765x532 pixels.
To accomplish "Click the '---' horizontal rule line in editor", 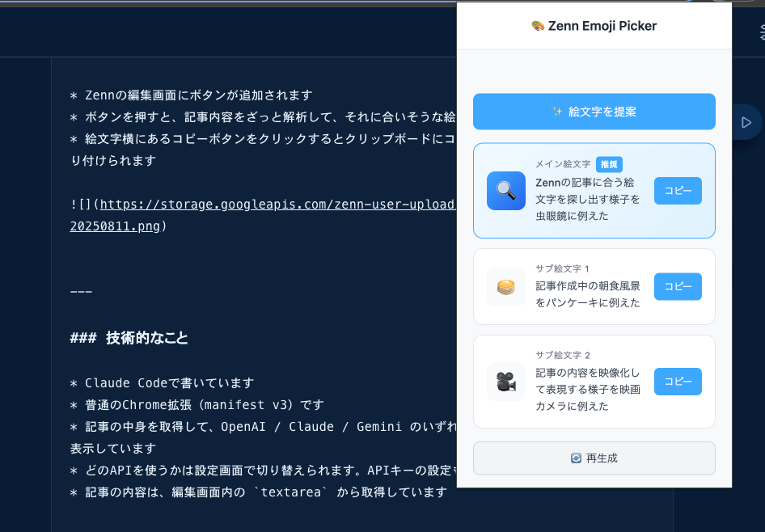I will point(81,292).
